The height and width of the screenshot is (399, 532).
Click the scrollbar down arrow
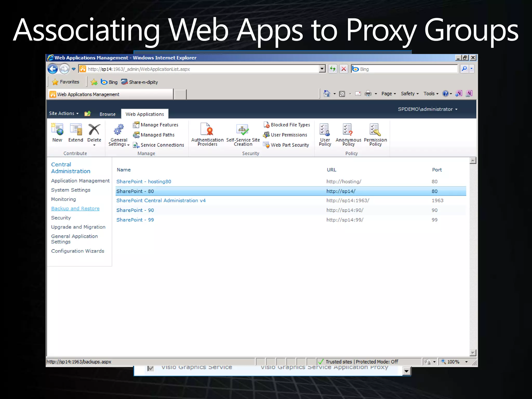pos(473,353)
